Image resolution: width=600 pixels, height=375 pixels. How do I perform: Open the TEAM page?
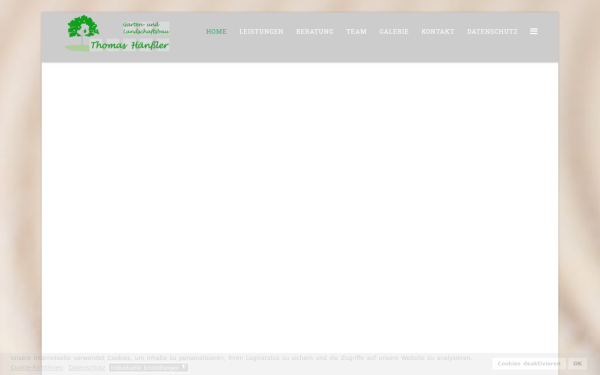click(x=356, y=31)
